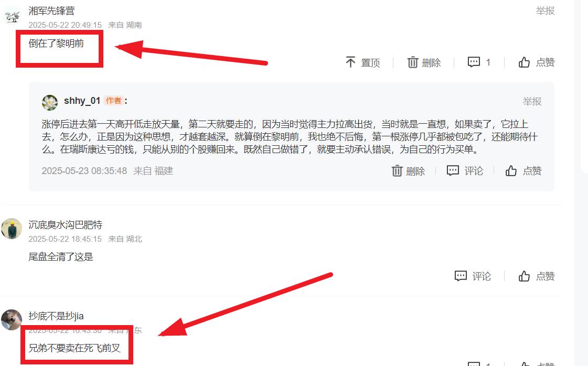Viewport: 588px width, 366px height.
Task: Click the username 抄底不是抄jia
Action: (56, 316)
